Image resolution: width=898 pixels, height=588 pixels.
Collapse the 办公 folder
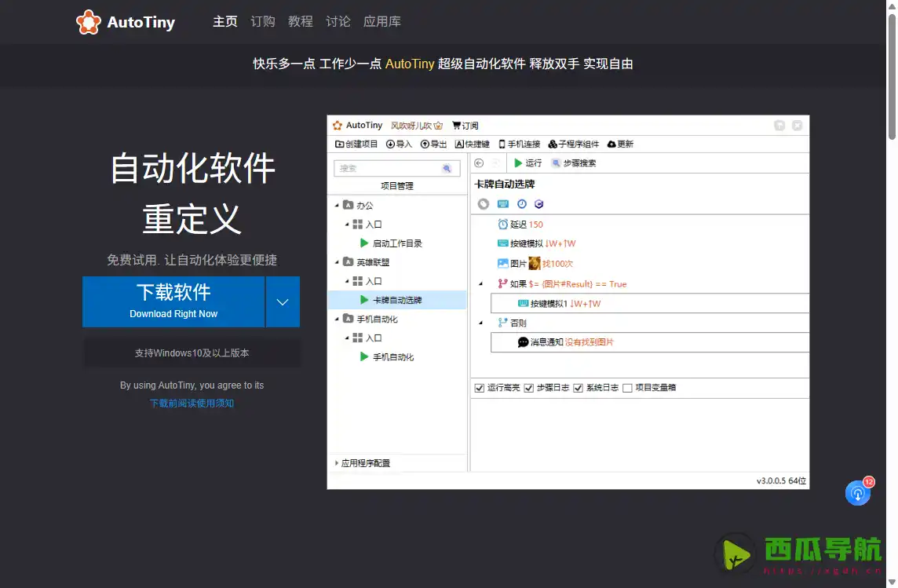point(337,205)
